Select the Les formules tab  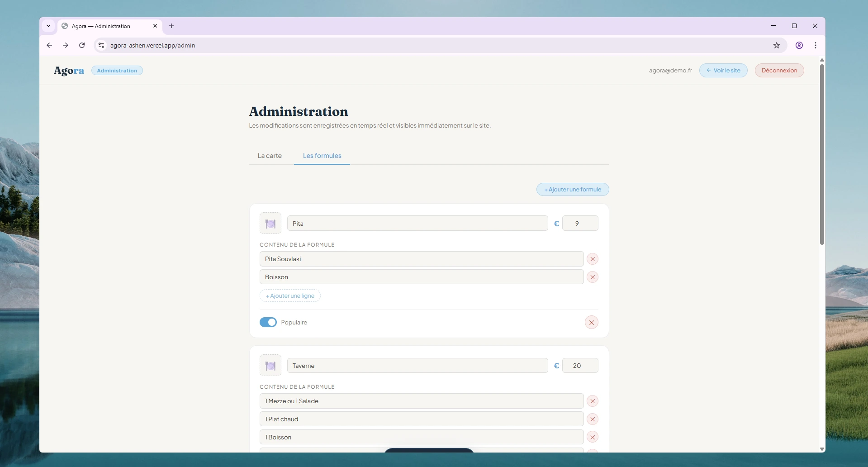click(x=321, y=155)
